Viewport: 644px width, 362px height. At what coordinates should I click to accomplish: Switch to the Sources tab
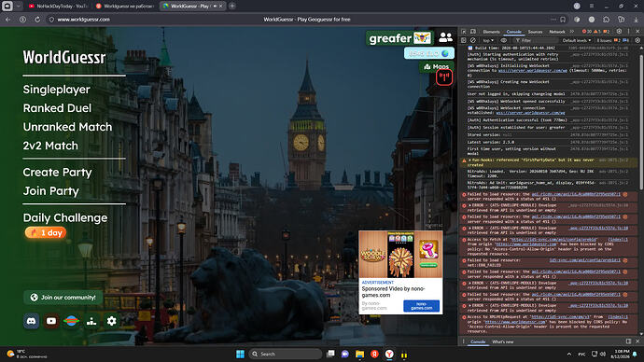tap(535, 32)
